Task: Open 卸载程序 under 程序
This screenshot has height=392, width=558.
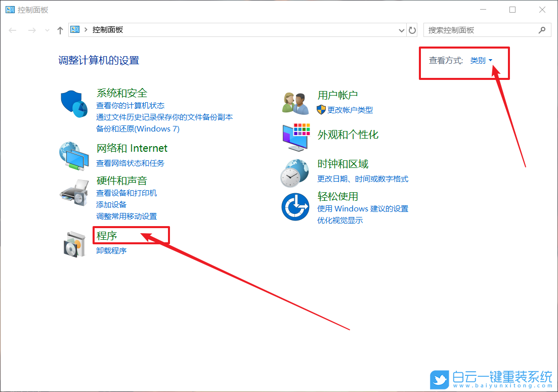Action: pyautogui.click(x=111, y=250)
